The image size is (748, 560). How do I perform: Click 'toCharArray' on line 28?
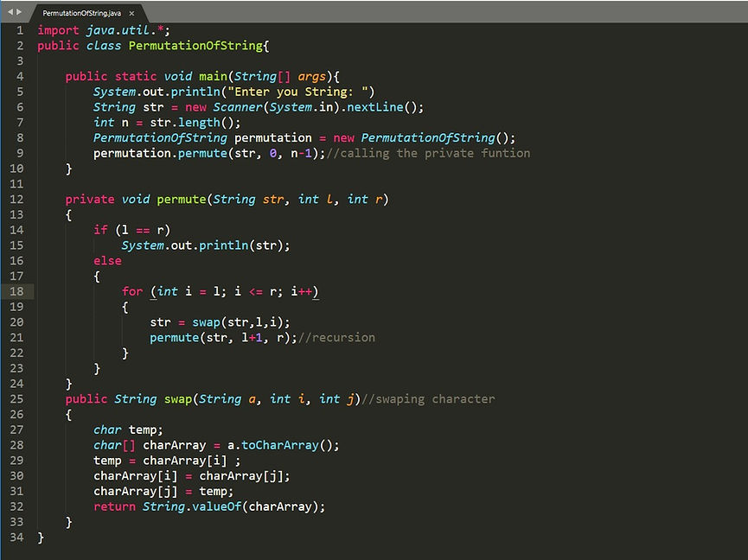(x=280, y=445)
